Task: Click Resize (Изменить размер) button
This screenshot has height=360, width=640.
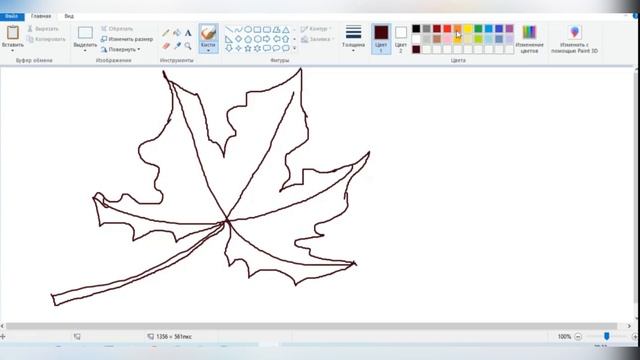Action: (127, 39)
